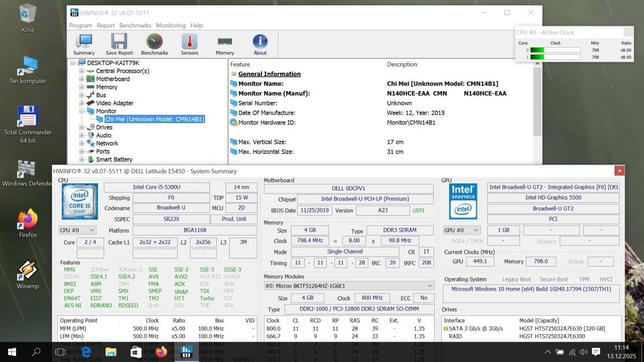Click the DELL 0DCPV1 motherboard field
The image size is (644, 362).
[349, 189]
